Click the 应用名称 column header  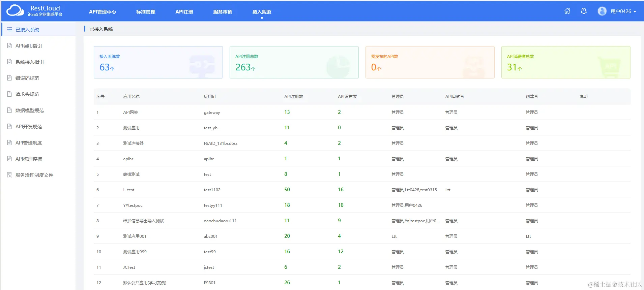point(131,97)
